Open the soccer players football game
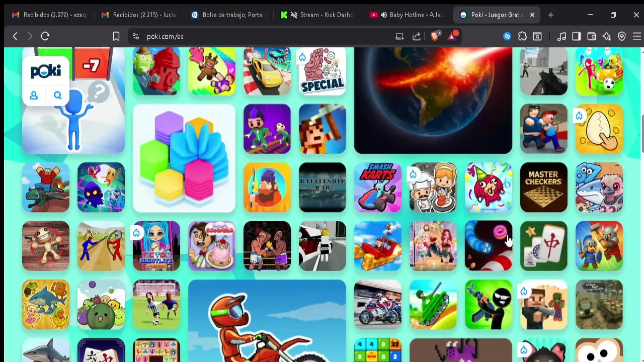The image size is (644, 362). (156, 305)
